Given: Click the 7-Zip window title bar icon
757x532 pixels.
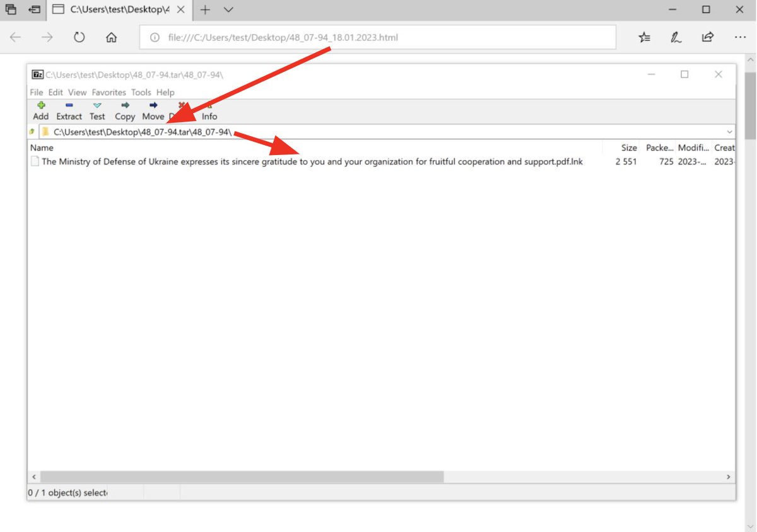Looking at the screenshot, I should (37, 74).
